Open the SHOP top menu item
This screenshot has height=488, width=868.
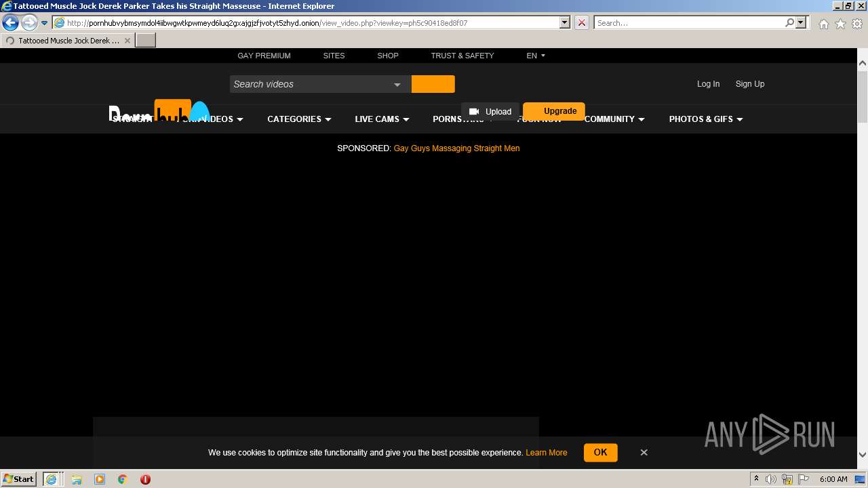(388, 56)
